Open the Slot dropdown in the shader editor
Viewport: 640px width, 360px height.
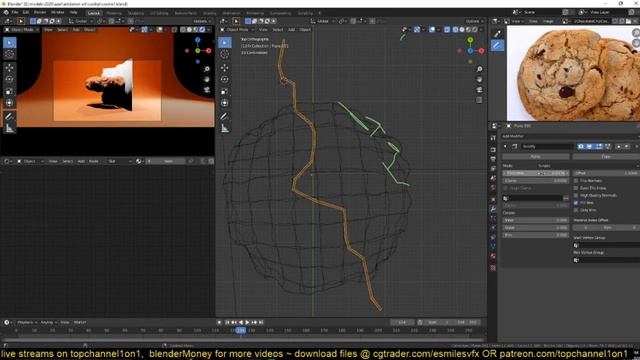click(x=119, y=162)
